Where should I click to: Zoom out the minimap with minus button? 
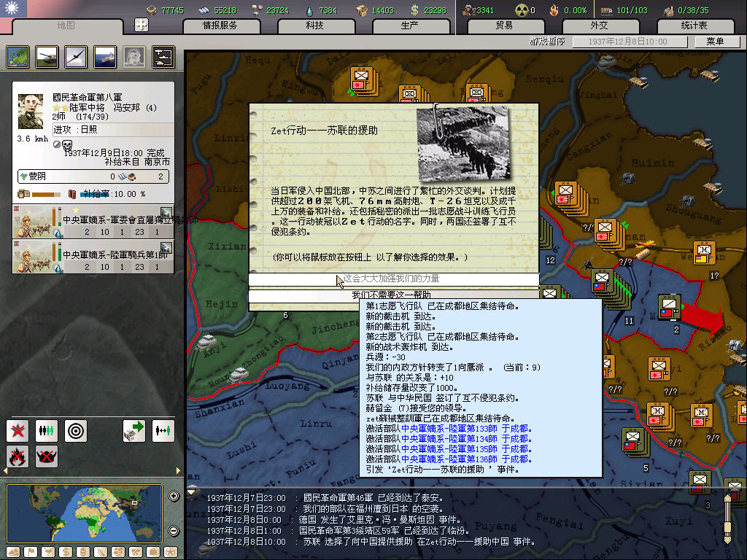[174, 530]
